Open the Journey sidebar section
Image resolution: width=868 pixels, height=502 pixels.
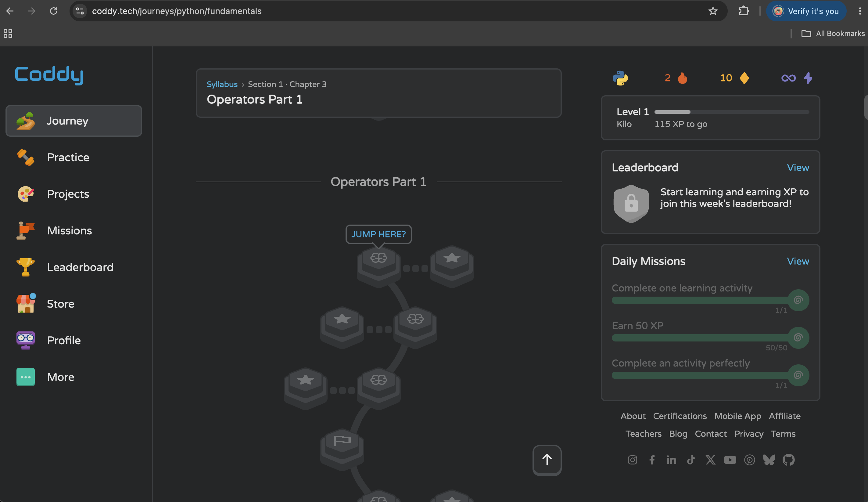[74, 121]
